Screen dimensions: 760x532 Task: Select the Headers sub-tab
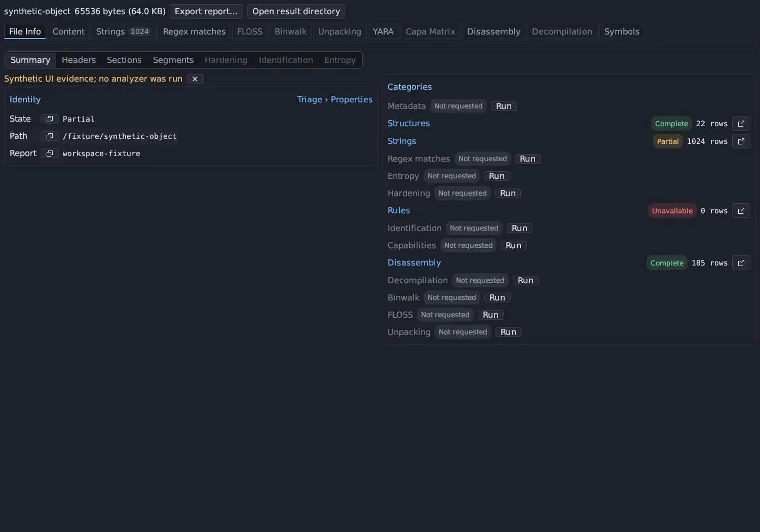pos(79,60)
